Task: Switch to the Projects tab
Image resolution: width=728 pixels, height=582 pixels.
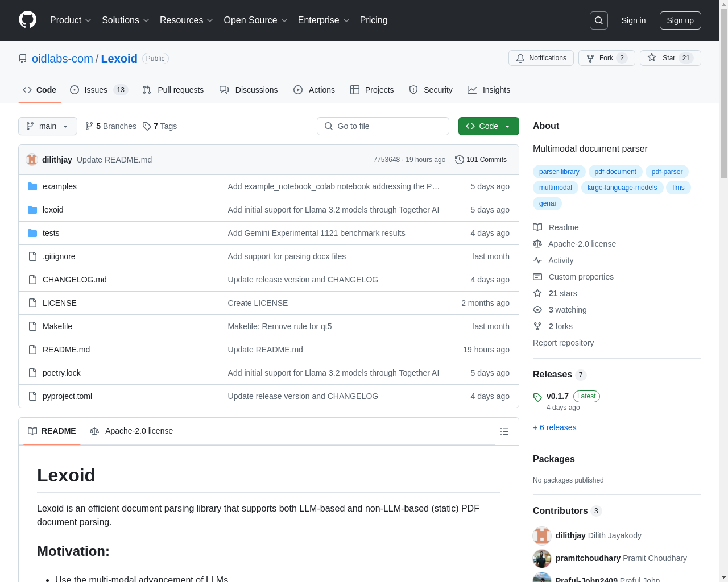Action: (x=372, y=90)
